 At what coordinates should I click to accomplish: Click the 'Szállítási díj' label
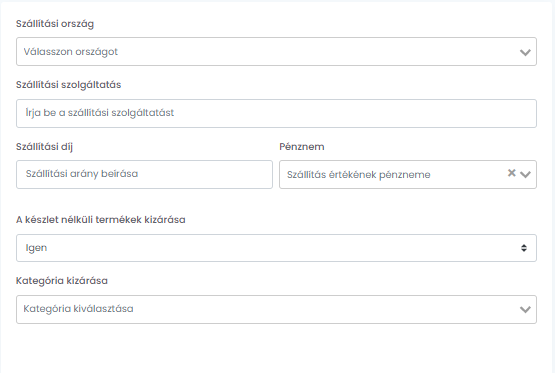pos(44,147)
